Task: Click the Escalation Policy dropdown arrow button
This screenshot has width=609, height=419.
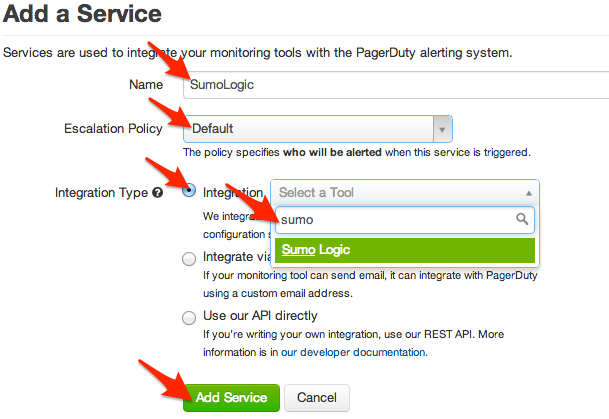Action: pyautogui.click(x=441, y=128)
